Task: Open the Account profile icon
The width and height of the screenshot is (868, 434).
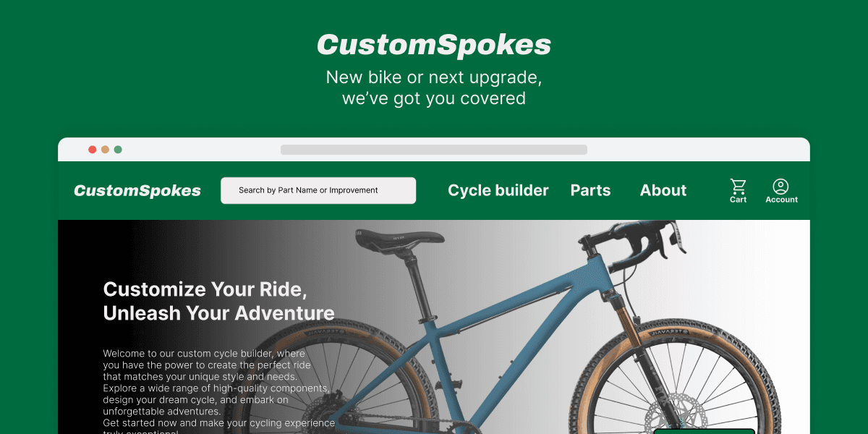Action: pos(781,191)
